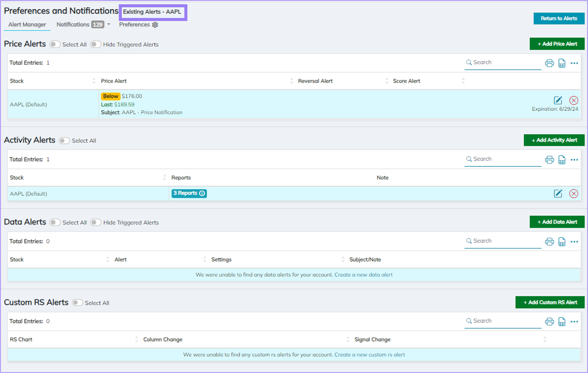
Task: Toggle Select All for Custom RS Alerts
Action: point(78,302)
